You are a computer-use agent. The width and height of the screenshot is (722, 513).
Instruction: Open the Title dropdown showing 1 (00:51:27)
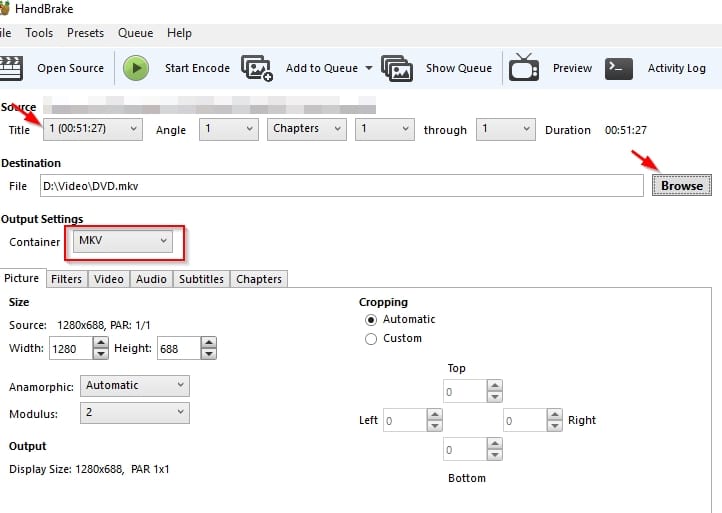(93, 129)
